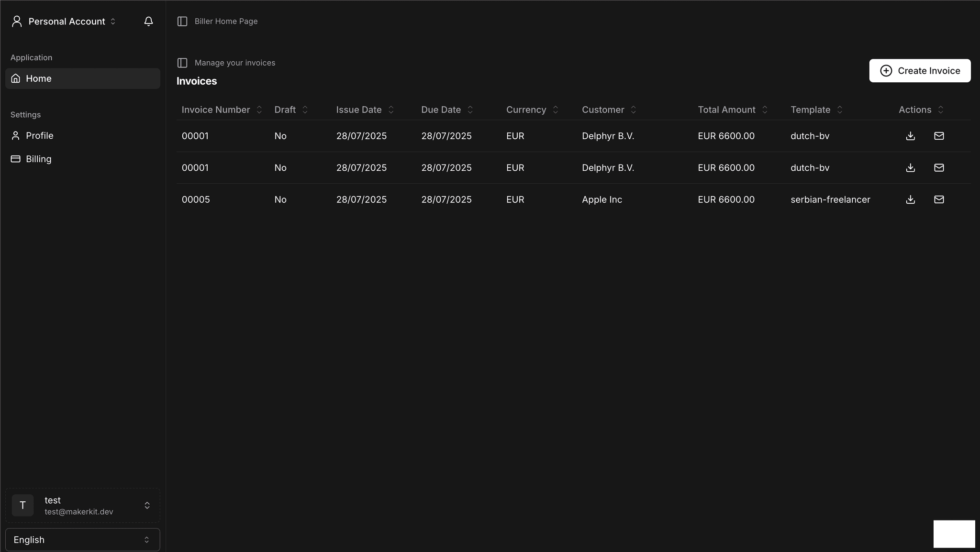Click the Billing card icon

[15, 159]
